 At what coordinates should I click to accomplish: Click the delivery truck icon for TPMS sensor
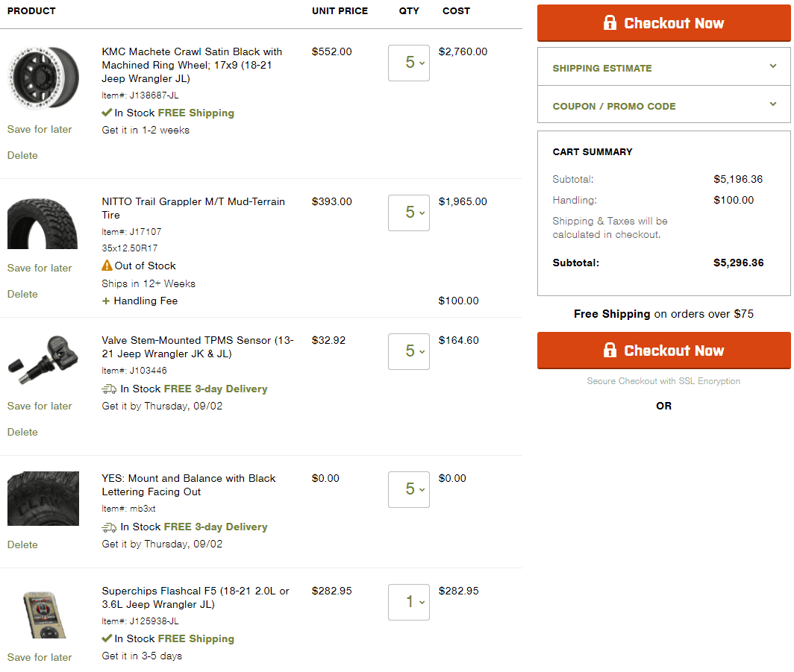click(x=109, y=389)
